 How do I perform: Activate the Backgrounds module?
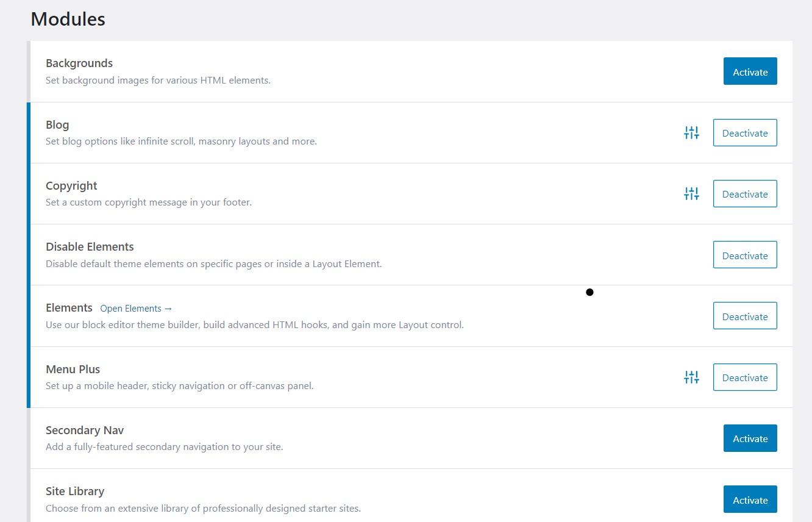click(750, 71)
